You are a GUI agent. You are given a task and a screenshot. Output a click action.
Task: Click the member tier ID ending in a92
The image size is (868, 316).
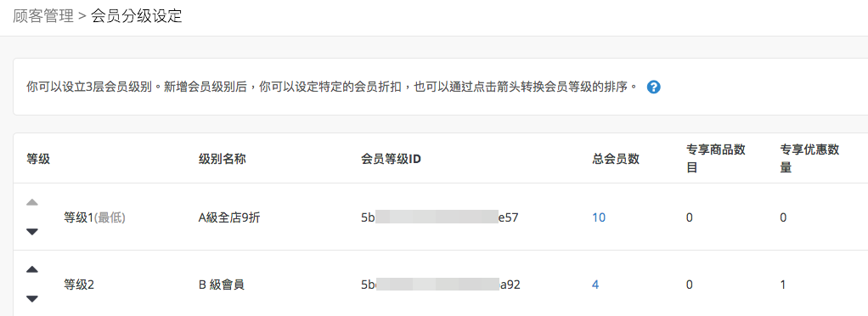click(x=440, y=285)
